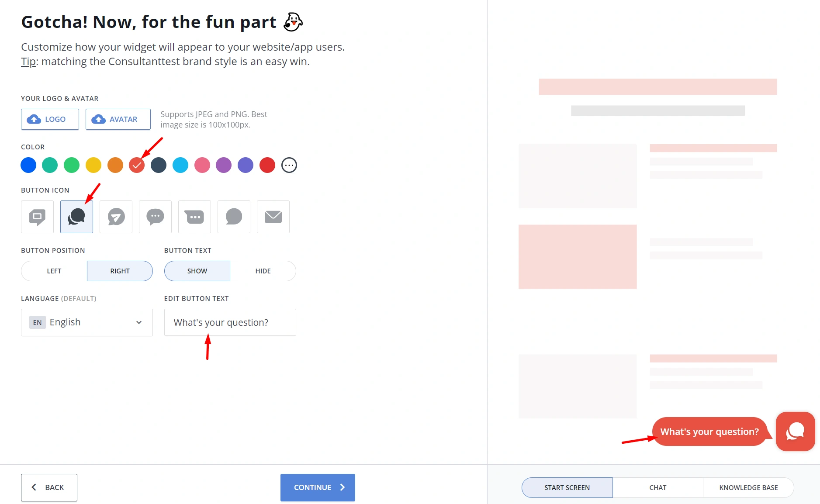Hide the button text
Screen dimensions: 820x504
pos(263,271)
